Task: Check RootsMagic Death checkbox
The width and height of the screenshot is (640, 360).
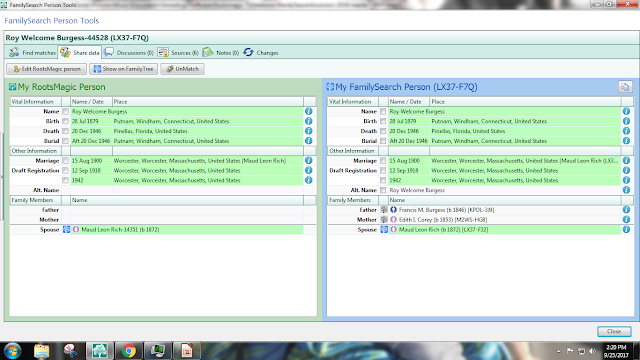Action: click(x=65, y=131)
